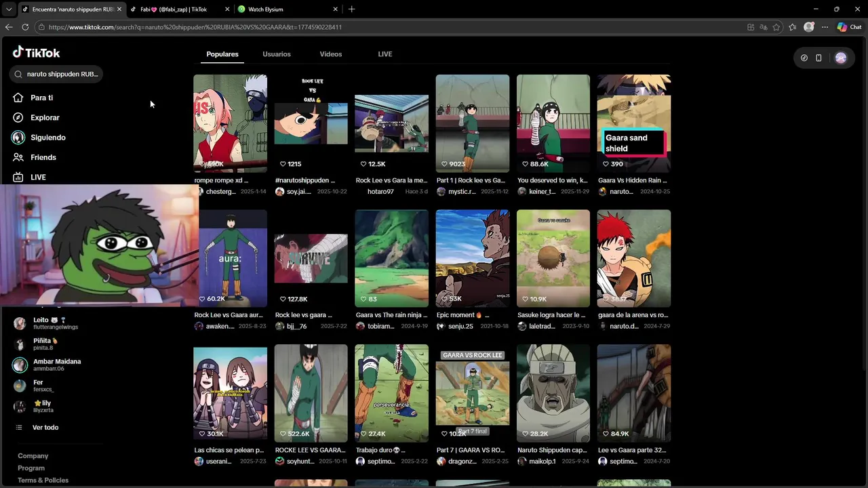This screenshot has width=868, height=488.
Task: Switch to the Videos results tab
Action: pos(331,54)
